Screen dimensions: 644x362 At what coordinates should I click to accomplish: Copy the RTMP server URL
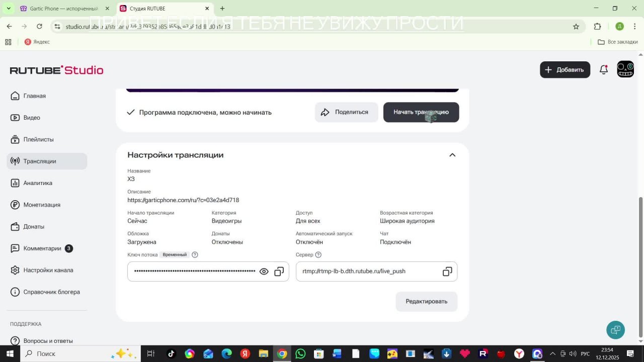click(x=447, y=271)
